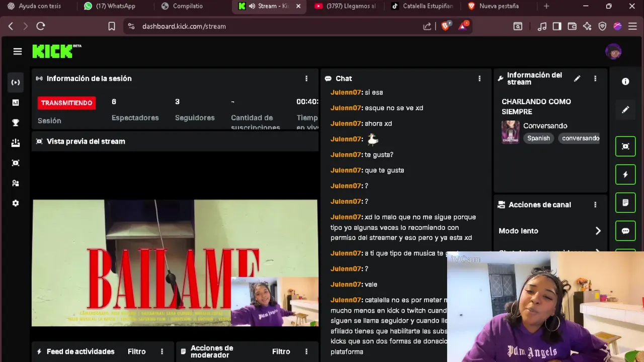Screen dimensions: 644x362
Task: Click the Espectadores count label
Action: (x=135, y=118)
